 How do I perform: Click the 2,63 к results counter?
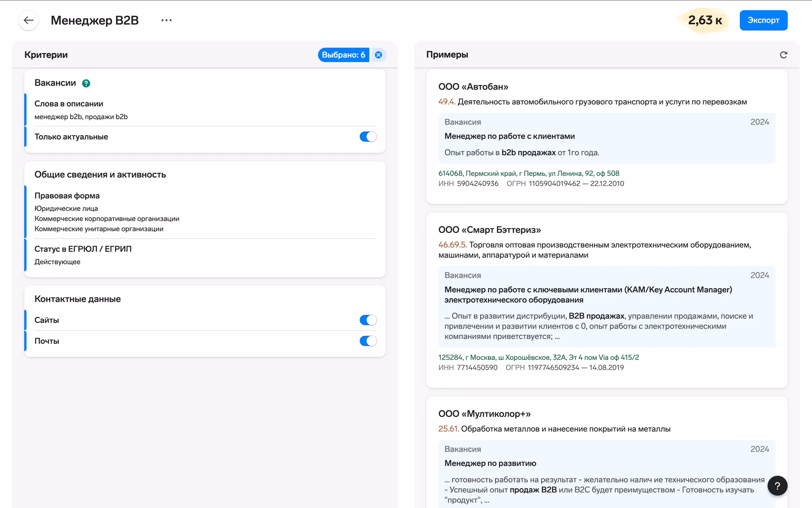click(705, 20)
